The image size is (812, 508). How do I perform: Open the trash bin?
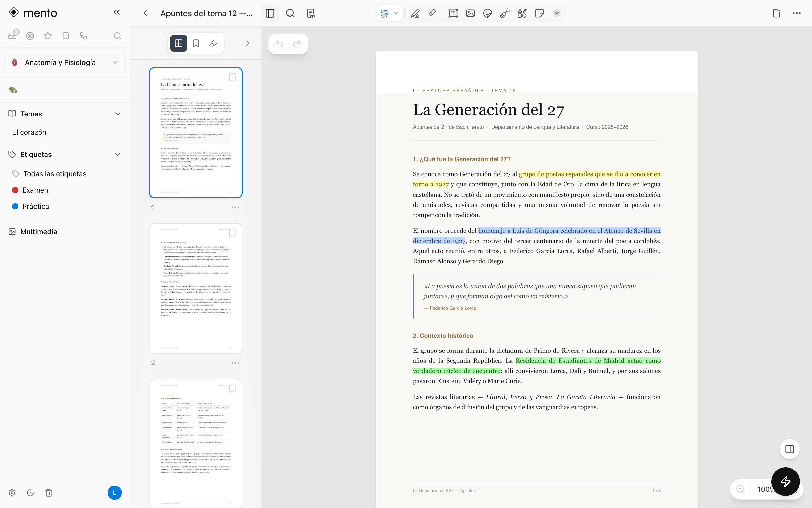tap(49, 493)
